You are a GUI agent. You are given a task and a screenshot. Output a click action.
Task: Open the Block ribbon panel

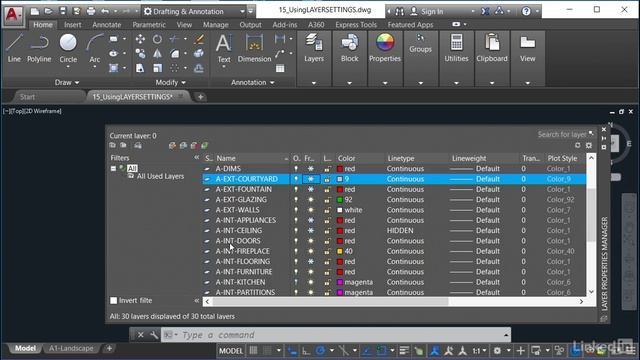click(x=349, y=48)
